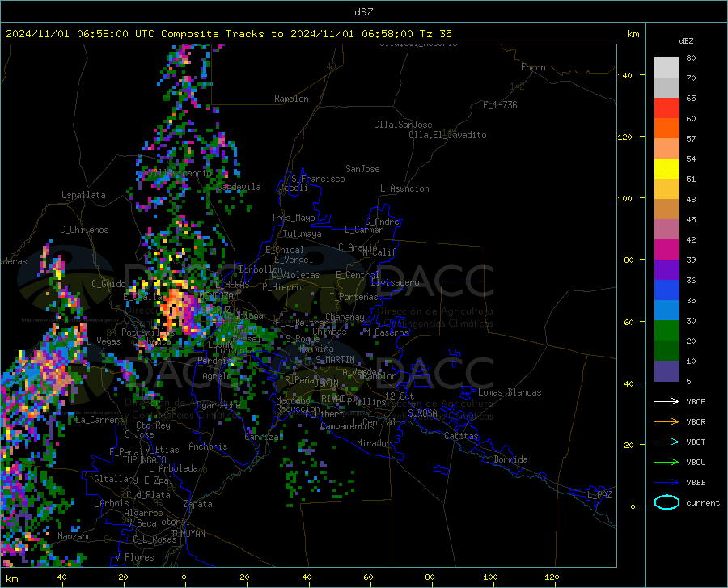Pick the slate 10-5 dBZ swatch
The height and width of the screenshot is (588, 728).
click(667, 371)
